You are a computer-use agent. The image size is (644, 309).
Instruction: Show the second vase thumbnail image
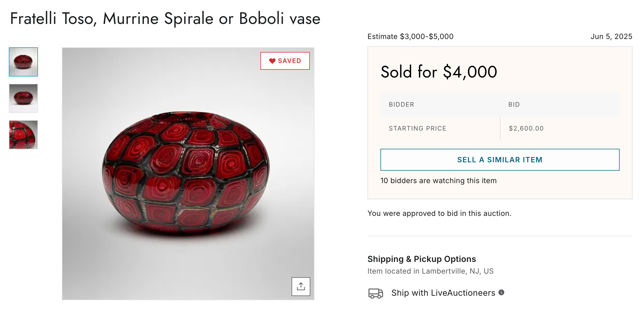23,98
